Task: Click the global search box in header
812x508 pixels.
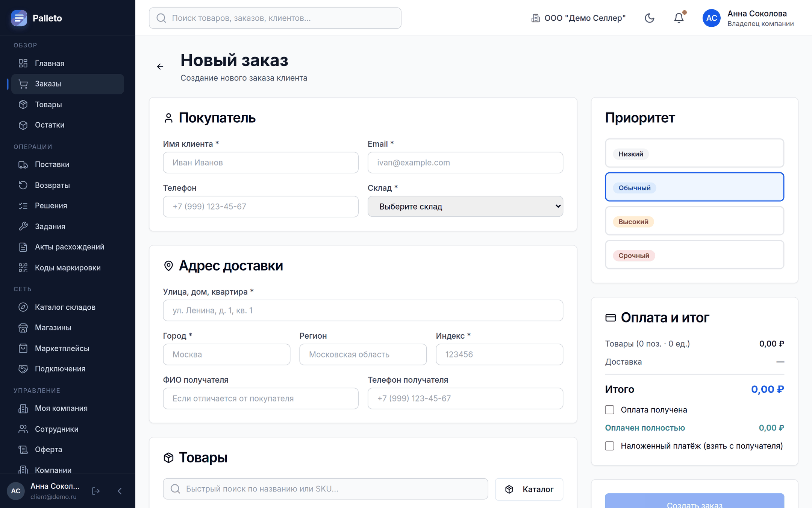Action: [275, 18]
